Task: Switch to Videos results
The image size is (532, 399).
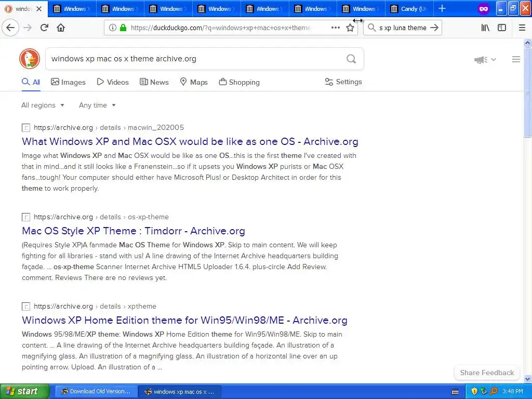Action: tap(113, 82)
